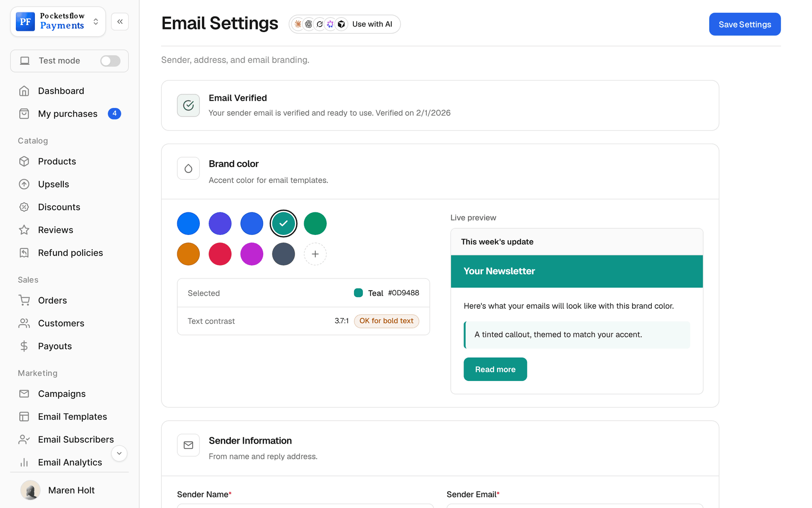Click the Brand color droplet icon
This screenshot has width=812, height=508.
[188, 168]
